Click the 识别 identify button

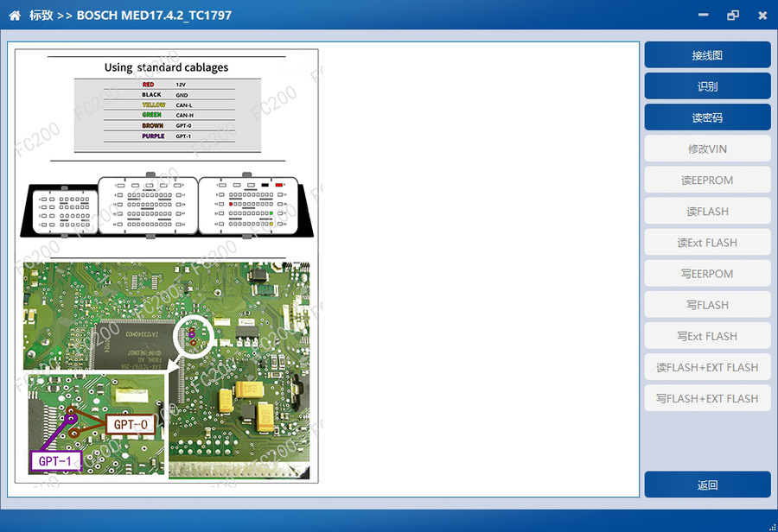(707, 86)
